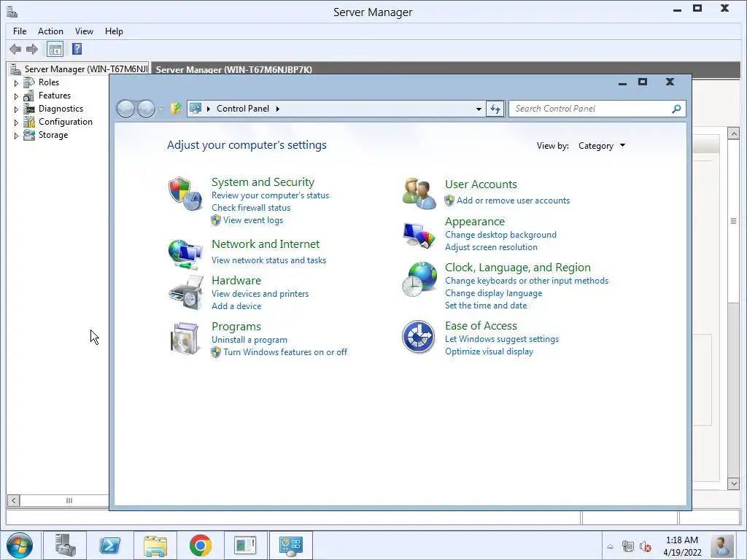Viewport: 747px width, 560px height.
Task: Show hidden tray icons arrow
Action: click(611, 547)
